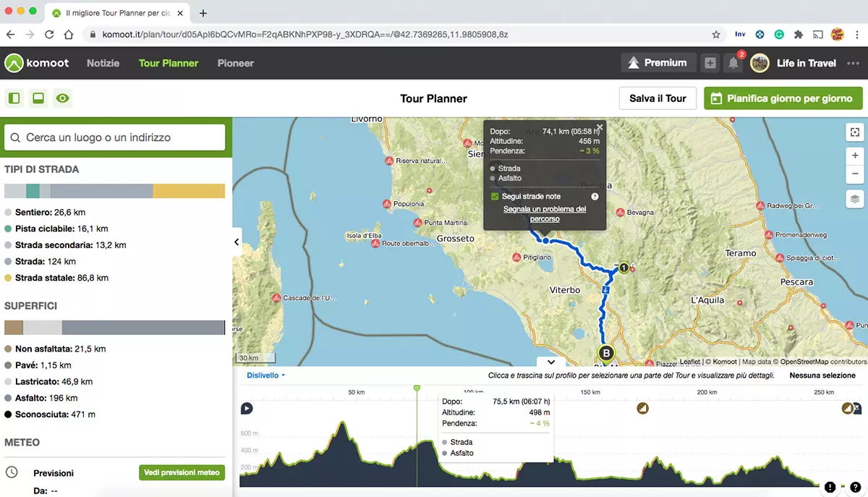Viewport: 868px width, 497px height.
Task: Open Chrome extensions puzzle icon
Action: pyautogui.click(x=799, y=34)
